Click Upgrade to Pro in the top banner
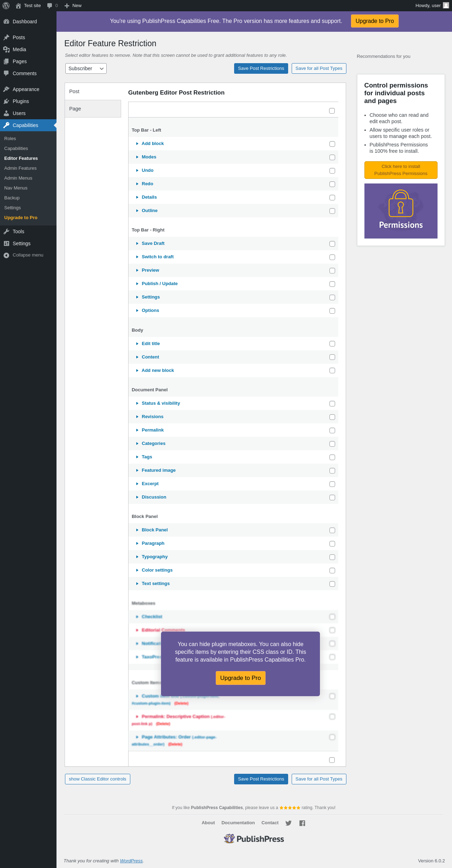452x868 pixels. [x=375, y=21]
